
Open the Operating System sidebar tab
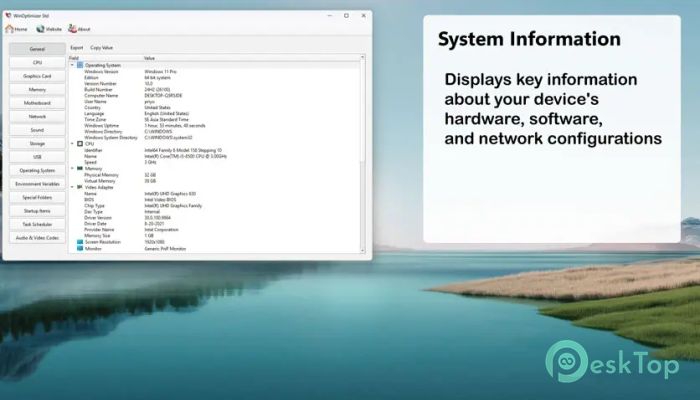tap(38, 171)
